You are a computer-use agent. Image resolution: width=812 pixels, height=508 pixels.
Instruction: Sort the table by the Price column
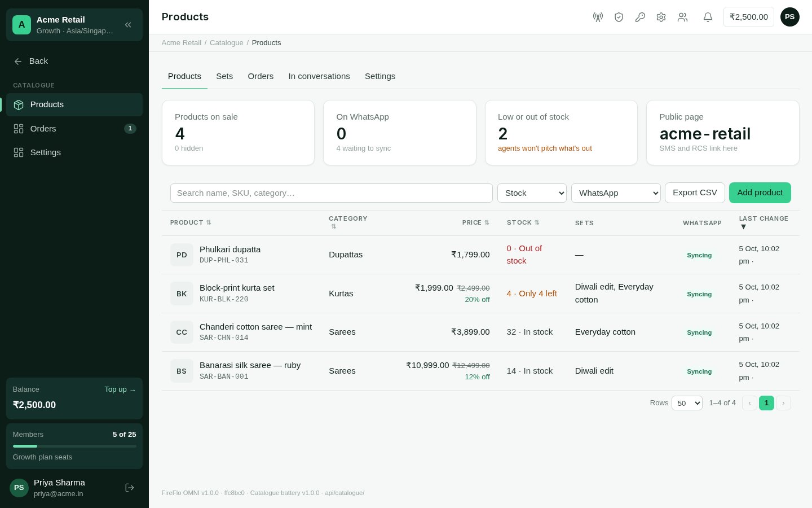point(476,222)
